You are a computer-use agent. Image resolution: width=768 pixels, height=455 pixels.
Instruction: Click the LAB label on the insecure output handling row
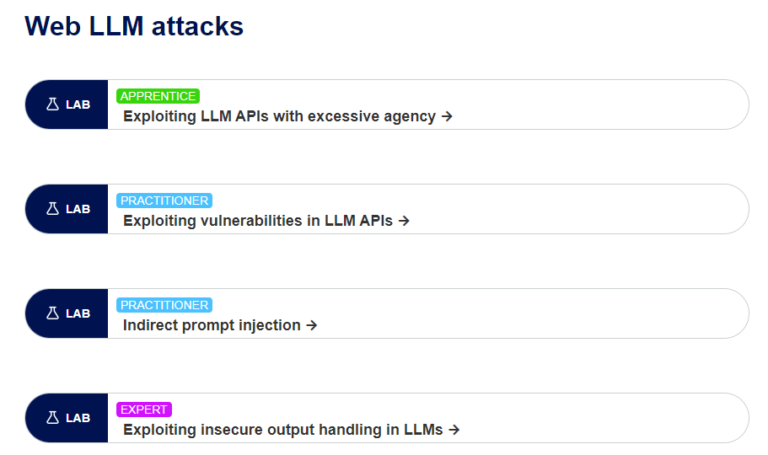pyautogui.click(x=78, y=418)
